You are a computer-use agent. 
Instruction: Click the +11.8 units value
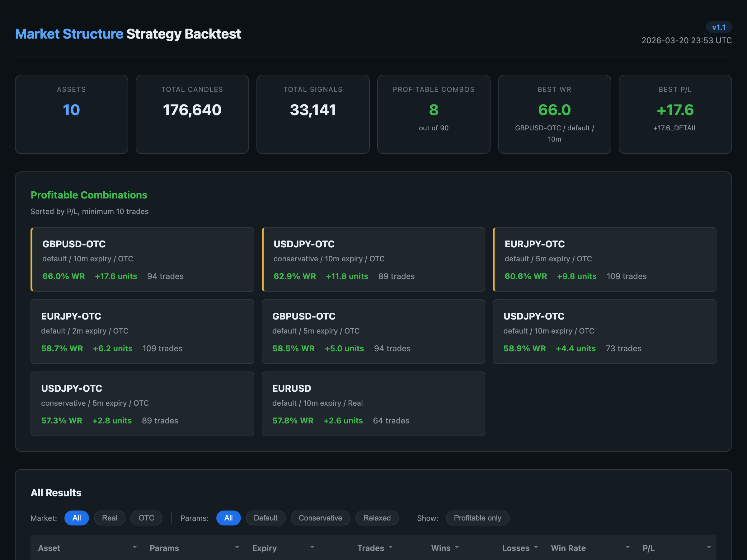tap(347, 276)
